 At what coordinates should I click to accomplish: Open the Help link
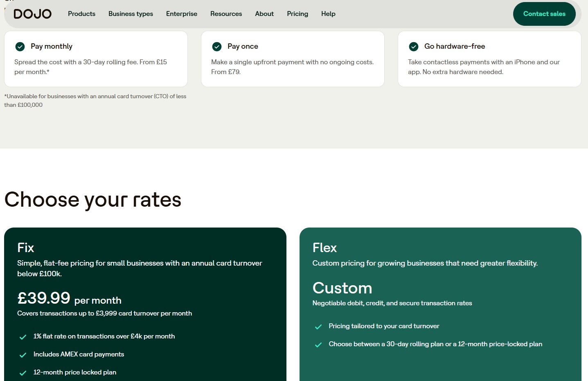point(328,14)
